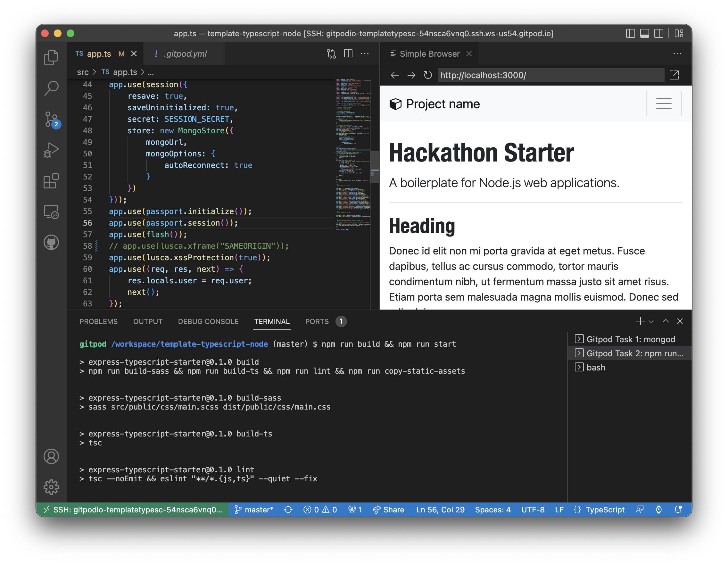This screenshot has height=564, width=728.
Task: Click the editor minimap slider
Action: [x=375, y=166]
